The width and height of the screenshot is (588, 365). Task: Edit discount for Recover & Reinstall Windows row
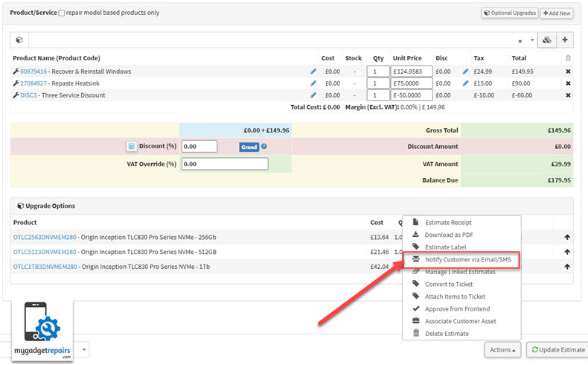(x=465, y=72)
